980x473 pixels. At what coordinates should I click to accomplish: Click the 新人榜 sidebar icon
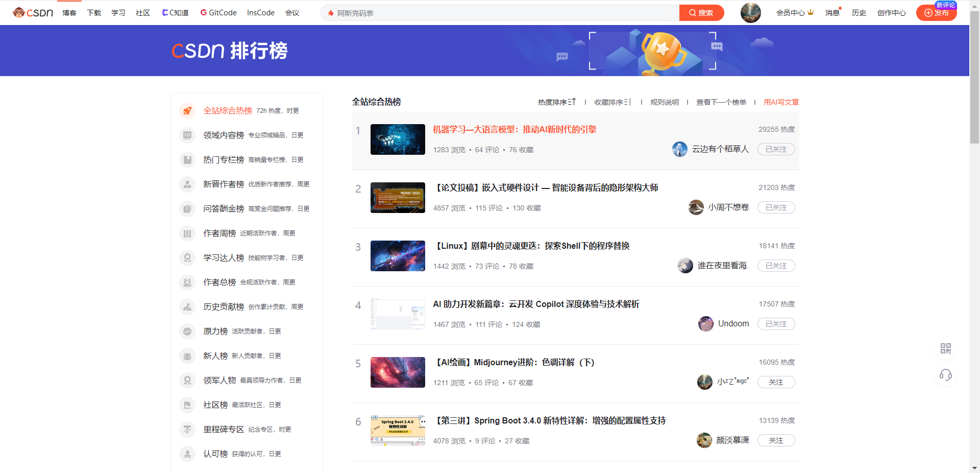[x=187, y=356]
